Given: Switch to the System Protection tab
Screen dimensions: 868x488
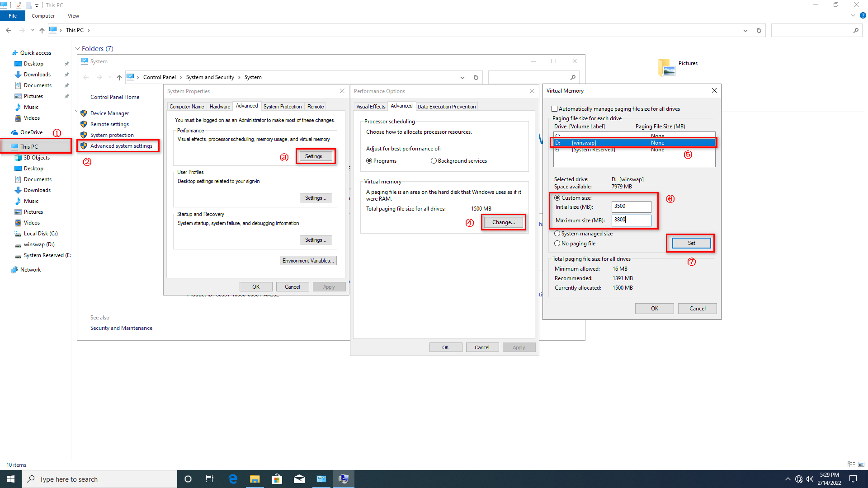Looking at the screenshot, I should tap(283, 107).
